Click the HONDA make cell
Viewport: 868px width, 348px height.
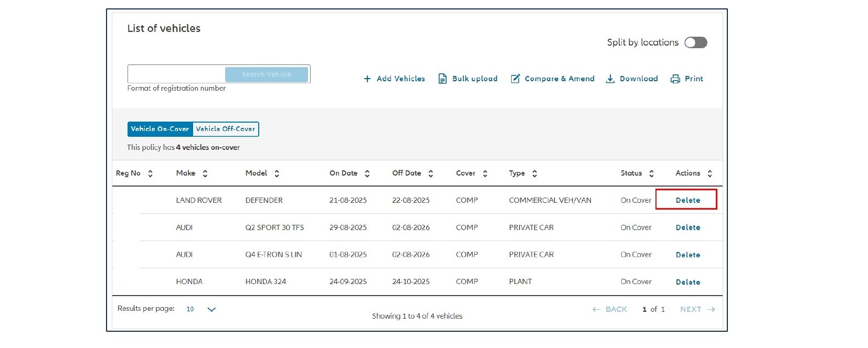click(x=189, y=282)
